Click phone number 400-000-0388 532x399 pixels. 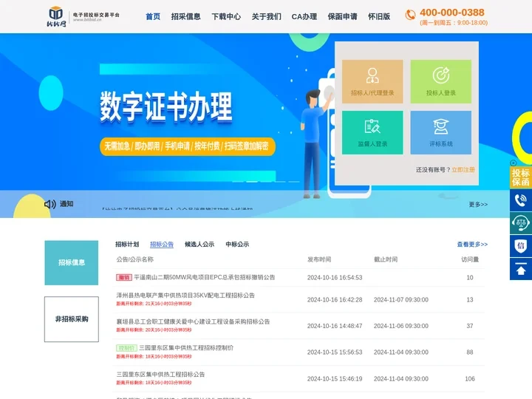click(452, 13)
